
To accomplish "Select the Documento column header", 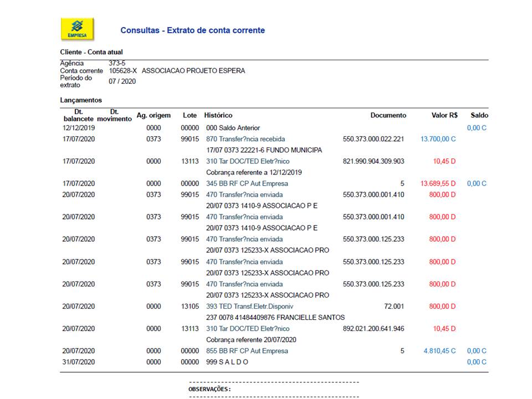I will point(388,115).
